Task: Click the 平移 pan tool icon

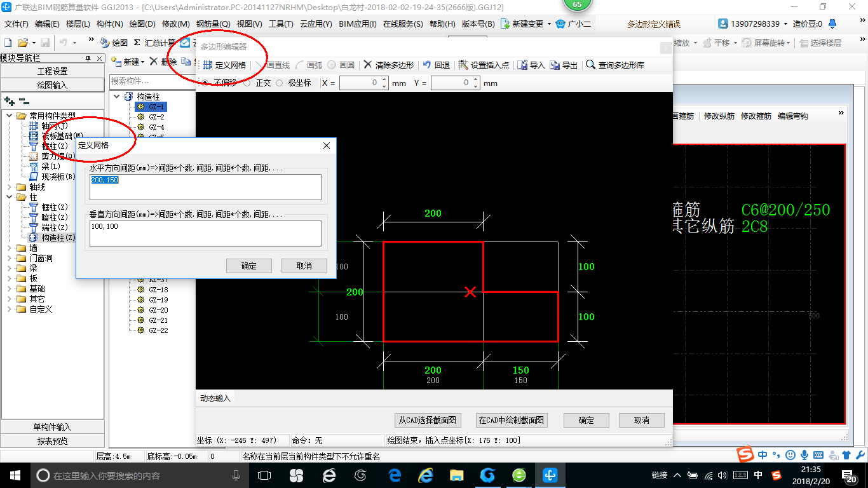Action: click(x=708, y=43)
